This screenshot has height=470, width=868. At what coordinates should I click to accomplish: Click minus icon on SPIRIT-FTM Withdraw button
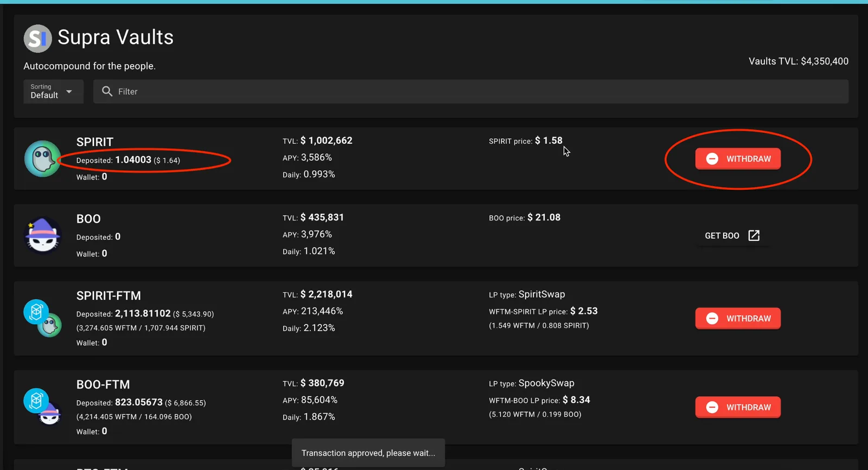click(x=712, y=318)
